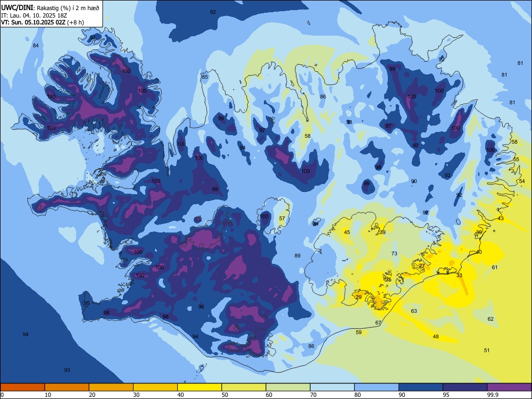Click the map value '45' on the map
The image size is (532, 399).
coord(347,232)
